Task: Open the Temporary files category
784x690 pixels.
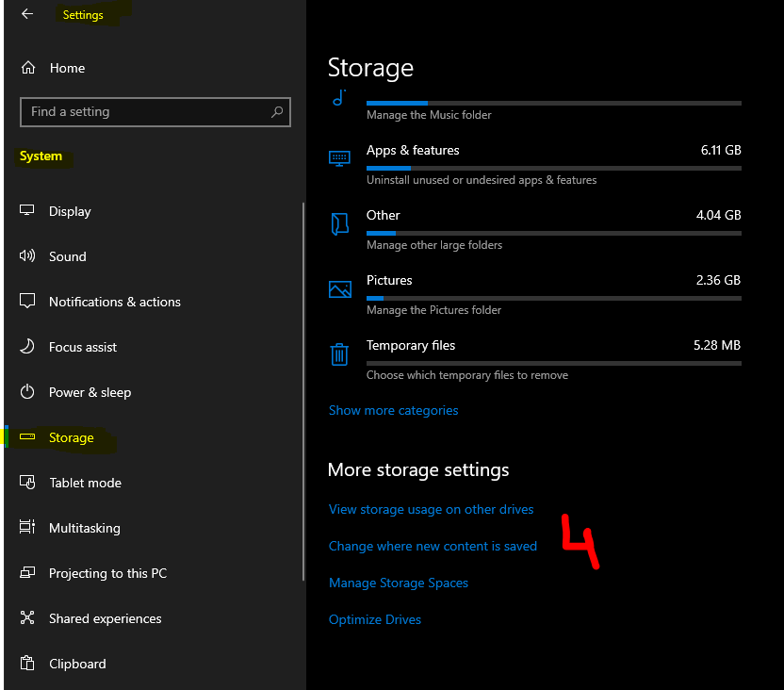Action: point(534,360)
